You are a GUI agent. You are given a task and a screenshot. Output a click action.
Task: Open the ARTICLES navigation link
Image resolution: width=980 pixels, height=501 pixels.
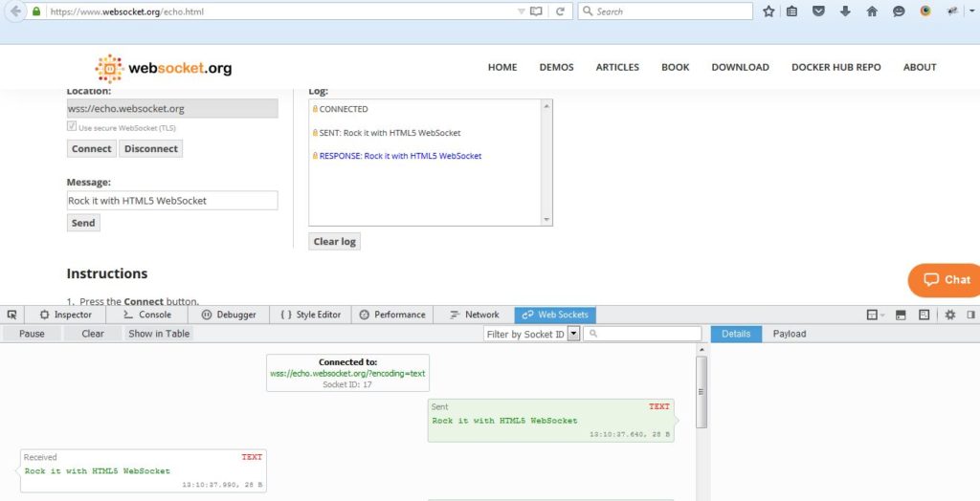point(617,67)
